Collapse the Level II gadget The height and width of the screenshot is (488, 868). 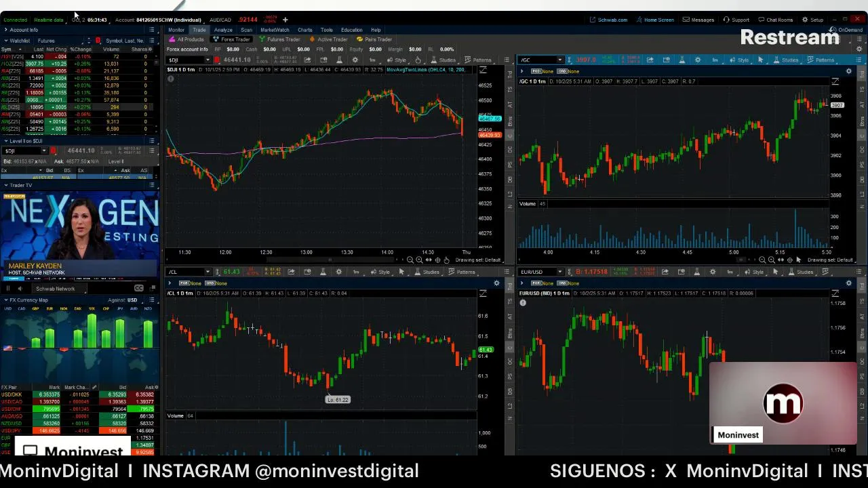coord(6,141)
